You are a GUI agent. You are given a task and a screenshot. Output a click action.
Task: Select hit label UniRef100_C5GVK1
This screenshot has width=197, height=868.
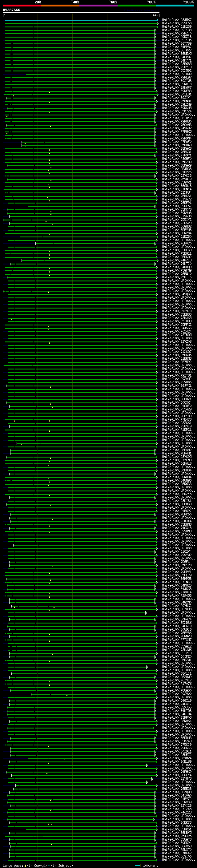[177, 182]
